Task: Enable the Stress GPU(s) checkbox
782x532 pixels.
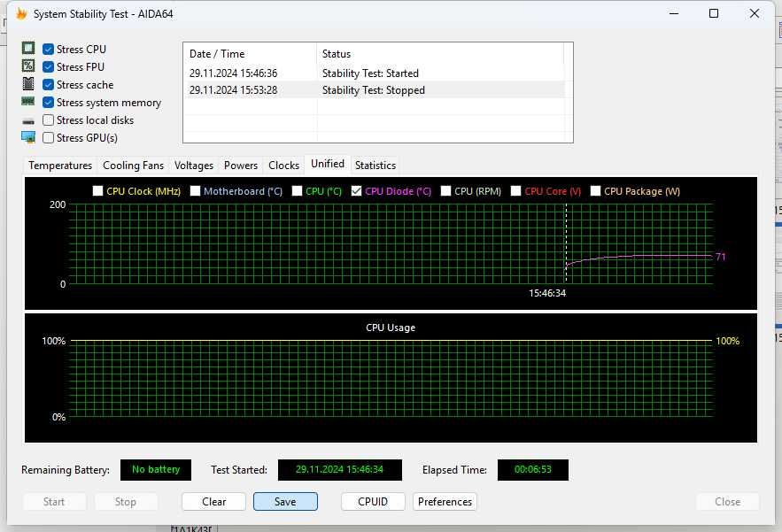Action: 49,137
